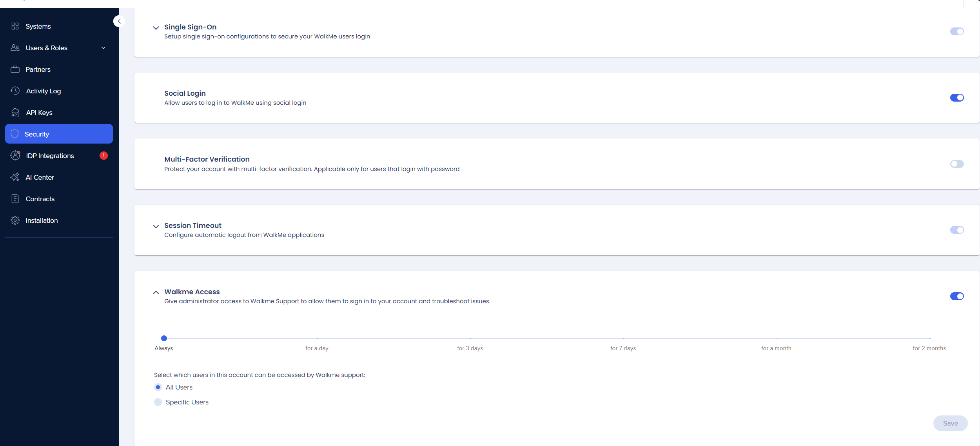Collapse the Walkme Access section chevron
This screenshot has height=446, width=980.
click(x=156, y=292)
